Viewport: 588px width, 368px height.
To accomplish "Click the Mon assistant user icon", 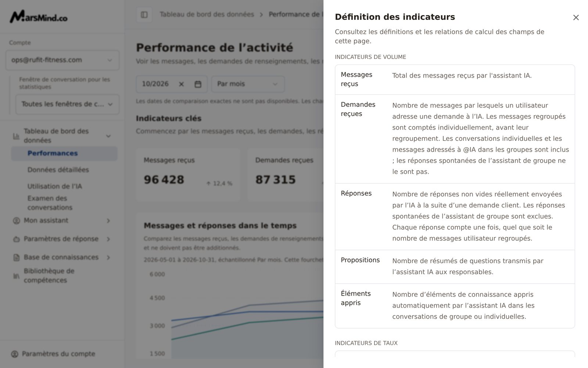I will pyautogui.click(x=16, y=221).
